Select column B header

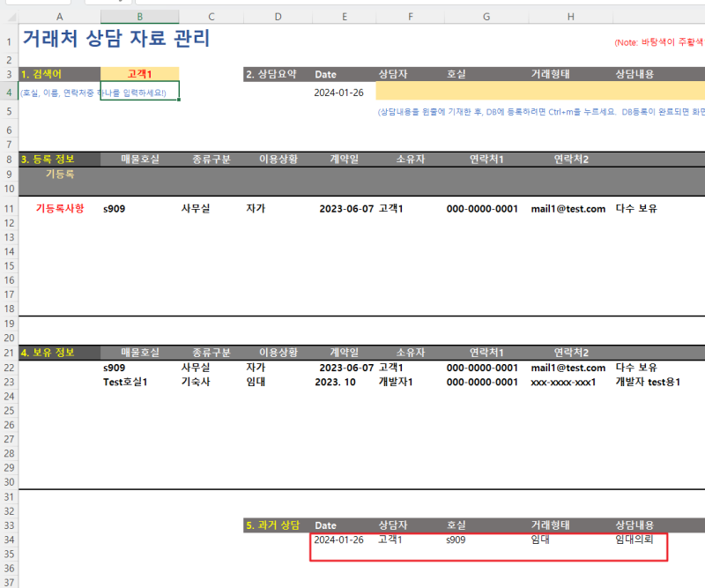coord(140,17)
